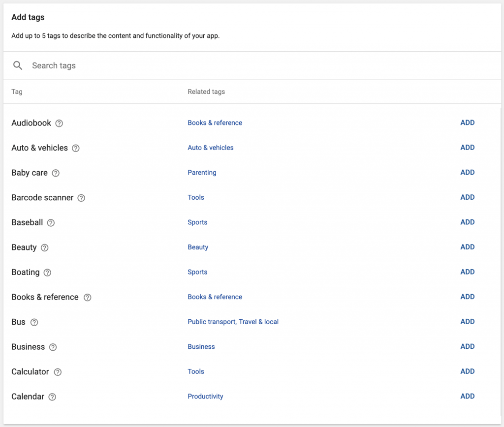Click the Calculator tag help icon
The width and height of the screenshot is (504, 427).
click(58, 372)
